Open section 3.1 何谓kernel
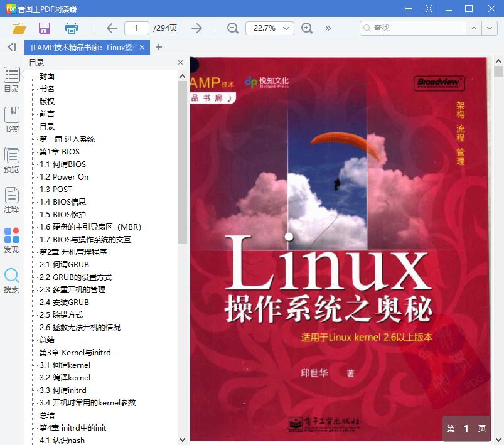The width and height of the screenshot is (504, 445). [65, 365]
